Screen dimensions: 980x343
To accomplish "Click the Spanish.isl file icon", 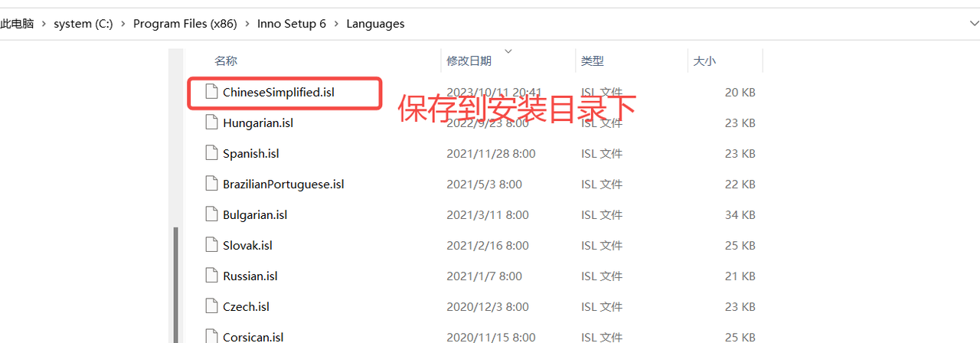I will 211,153.
